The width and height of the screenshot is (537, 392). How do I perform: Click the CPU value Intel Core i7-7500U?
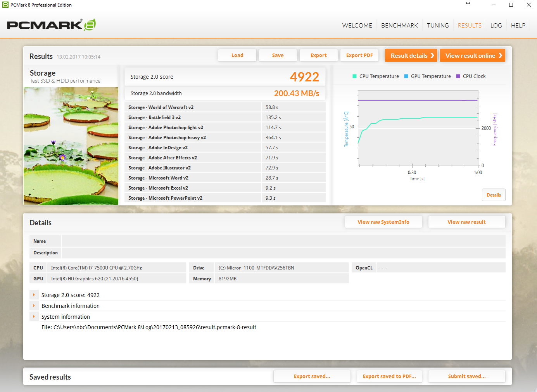[97, 268]
